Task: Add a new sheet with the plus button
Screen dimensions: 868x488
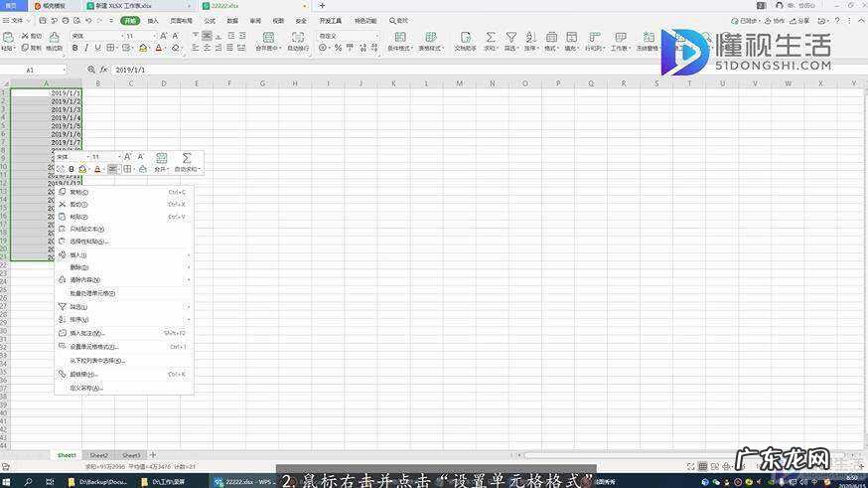Action: [x=153, y=455]
